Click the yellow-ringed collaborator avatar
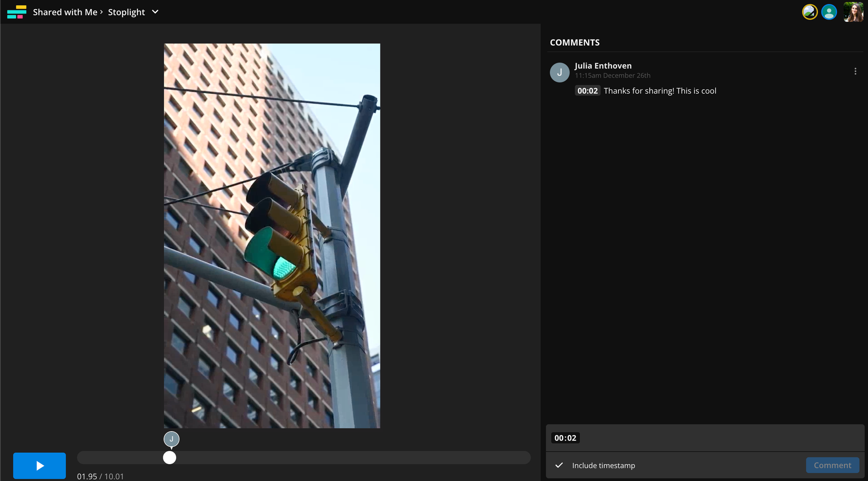 click(809, 12)
